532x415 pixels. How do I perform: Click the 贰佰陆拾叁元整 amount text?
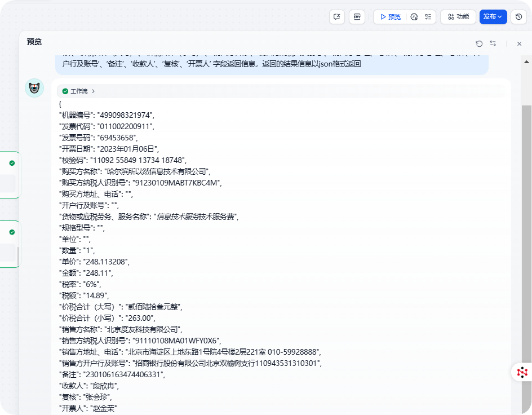(153, 307)
